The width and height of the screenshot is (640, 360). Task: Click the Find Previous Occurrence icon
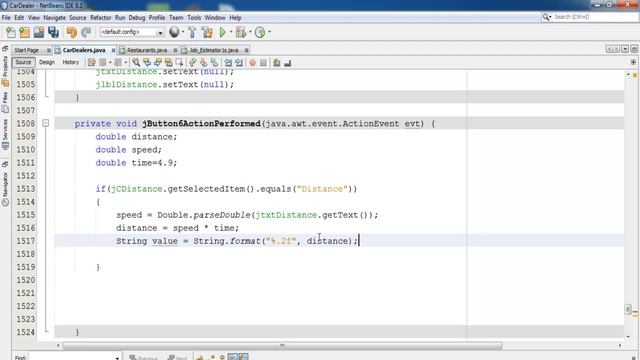147,62
